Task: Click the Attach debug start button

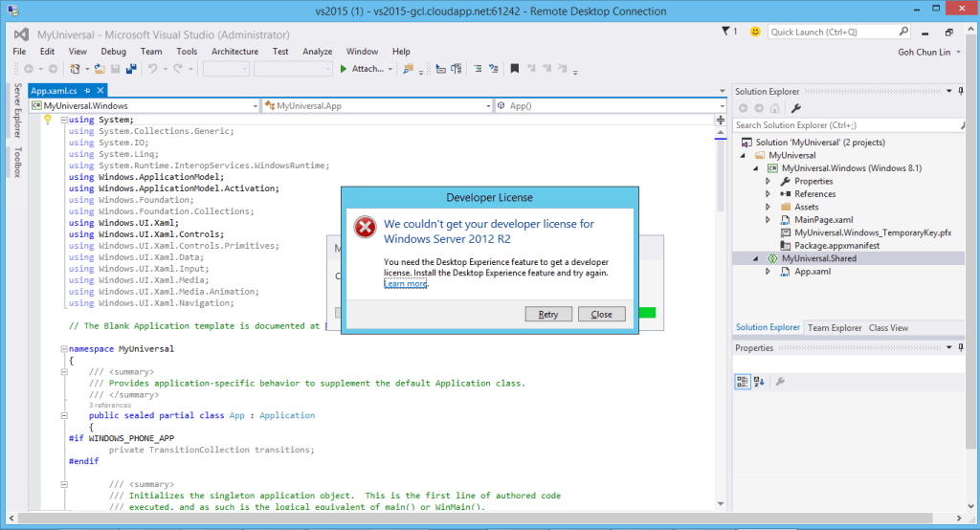Action: click(x=362, y=69)
